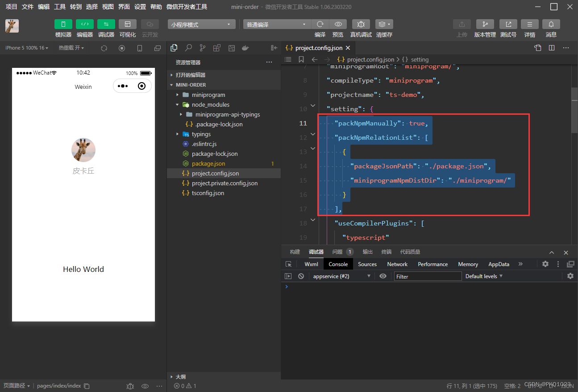This screenshot has height=392, width=578.
Task: Collapse sidebar icon next to editor tab
Action: 274,48
